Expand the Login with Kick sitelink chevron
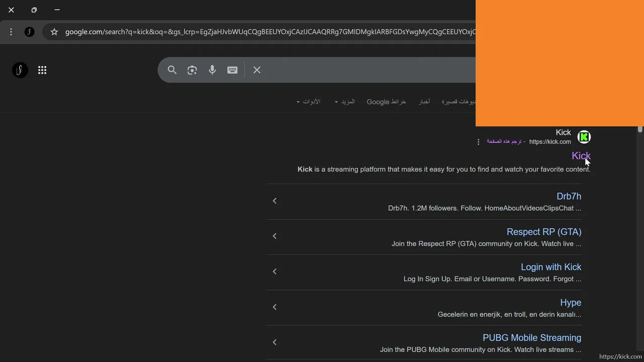 click(x=275, y=271)
